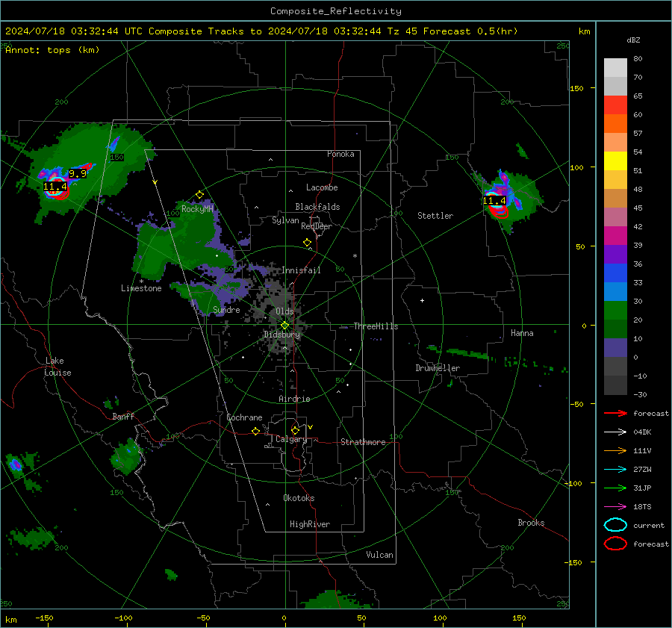Select the yellow diamond marker below Cochrane
Viewport: 672px width, 628px height.
tap(256, 432)
